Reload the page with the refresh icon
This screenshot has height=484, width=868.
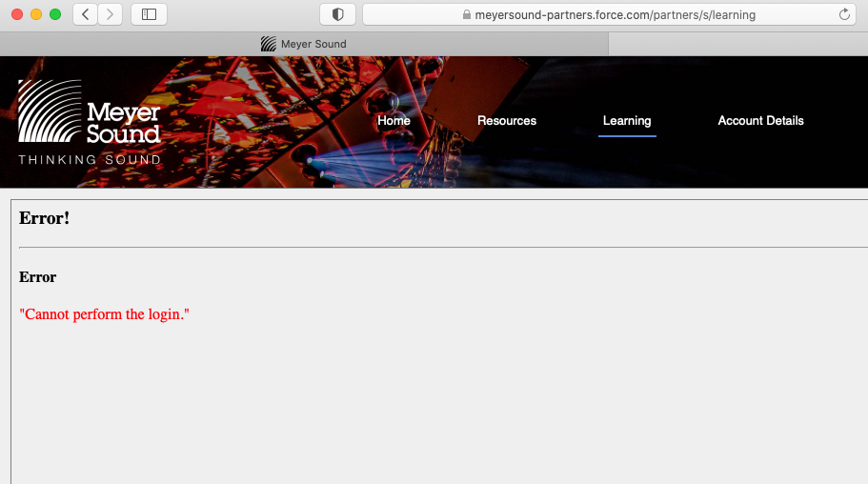(x=844, y=15)
